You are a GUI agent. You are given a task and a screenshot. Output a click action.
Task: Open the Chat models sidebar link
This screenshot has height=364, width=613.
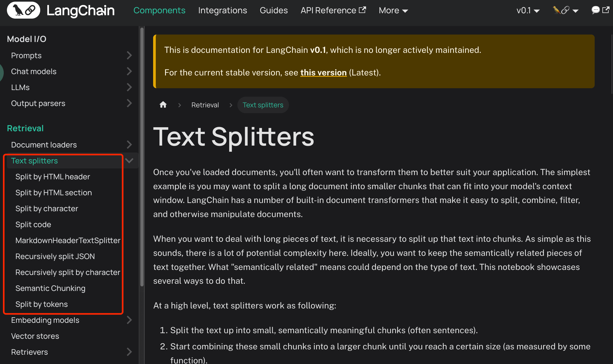(34, 71)
